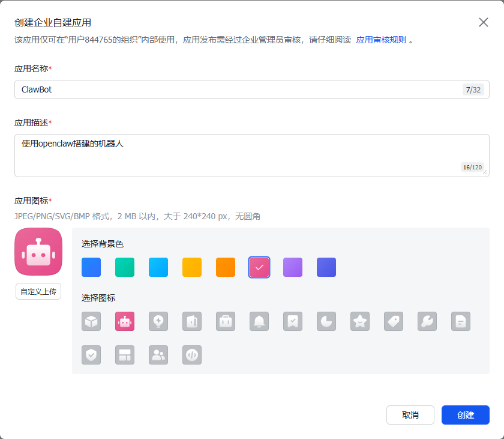Open the 应用审核规则 link
504x439 pixels.
(x=381, y=40)
